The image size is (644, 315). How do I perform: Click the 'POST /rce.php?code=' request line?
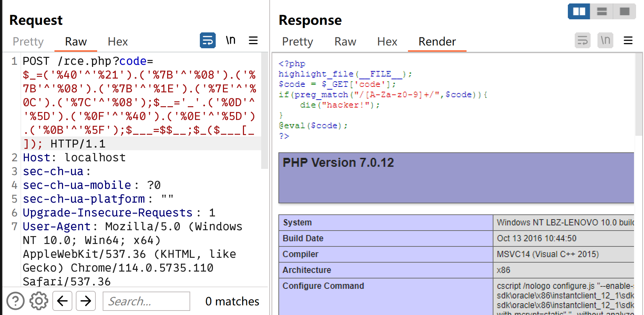[88, 61]
